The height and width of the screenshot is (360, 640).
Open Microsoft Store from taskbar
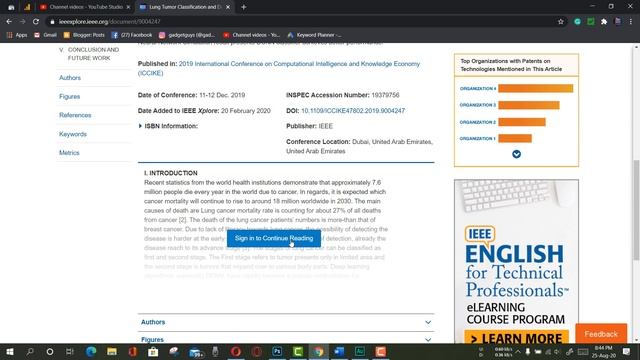pos(153,351)
